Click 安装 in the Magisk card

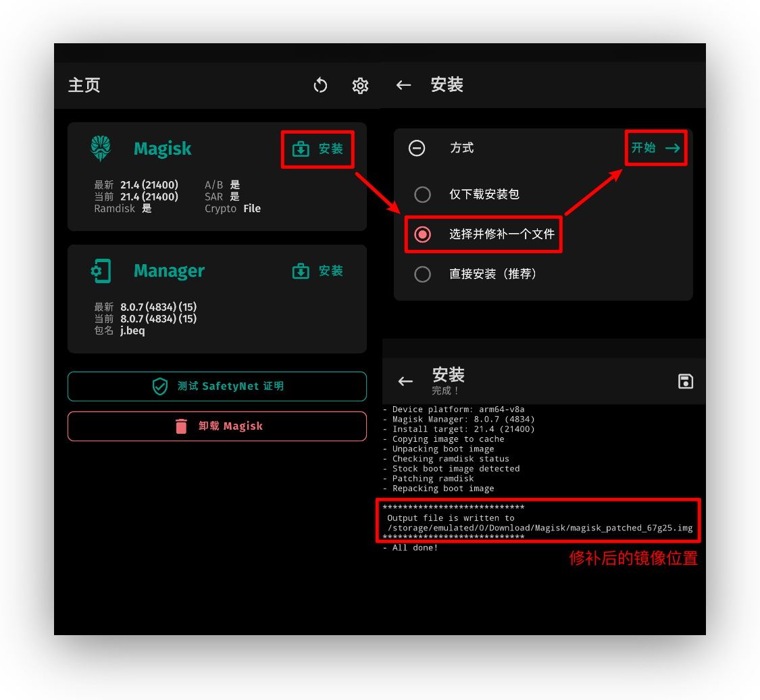(318, 149)
